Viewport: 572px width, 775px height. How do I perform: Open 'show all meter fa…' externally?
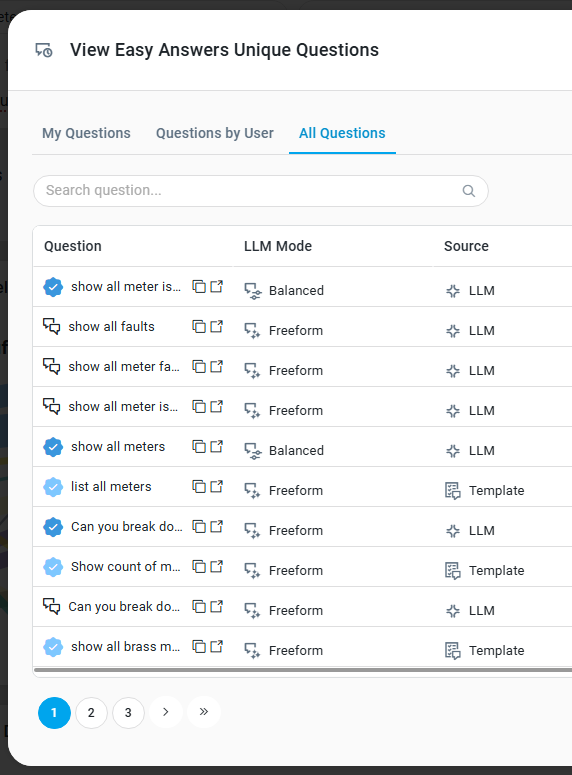pyautogui.click(x=217, y=367)
